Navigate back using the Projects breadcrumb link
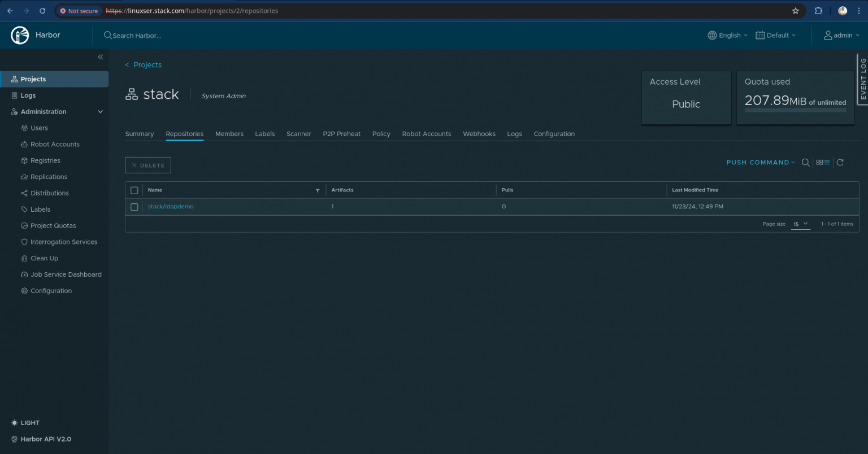This screenshot has width=868, height=454. pos(147,64)
